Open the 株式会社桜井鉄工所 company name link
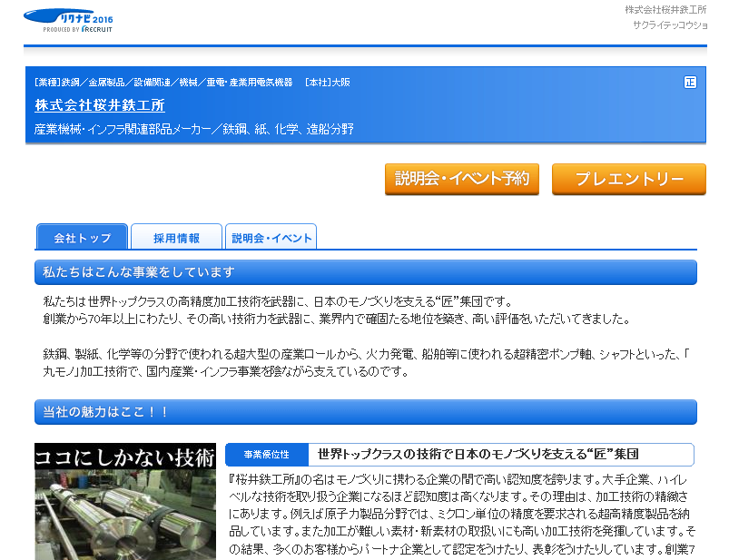Screen dimensions: 729x560 [100, 105]
